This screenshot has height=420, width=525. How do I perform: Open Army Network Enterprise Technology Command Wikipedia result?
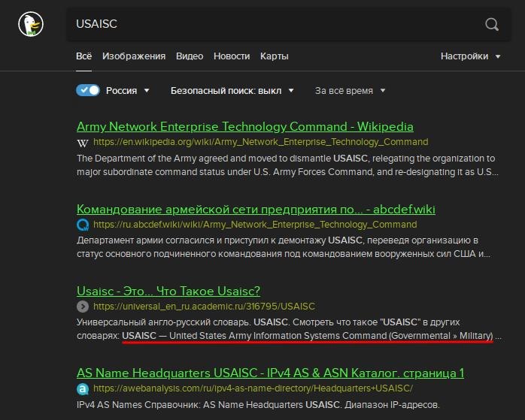click(245, 127)
